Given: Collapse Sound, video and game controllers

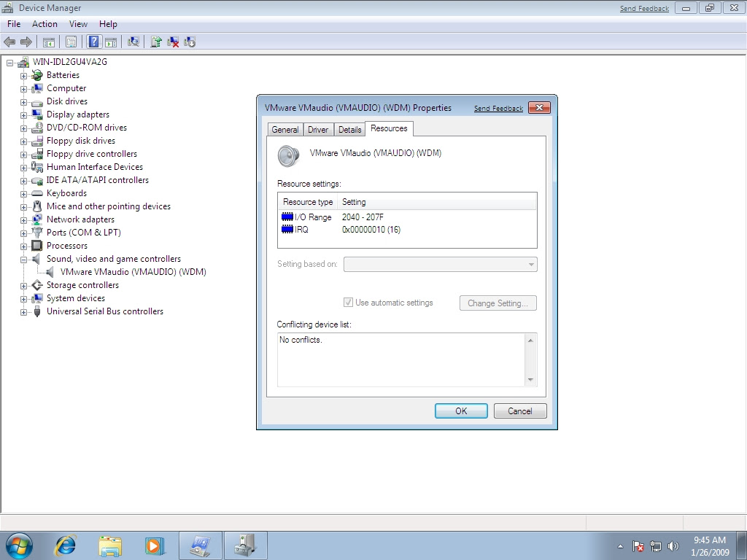Looking at the screenshot, I should pos(23,260).
